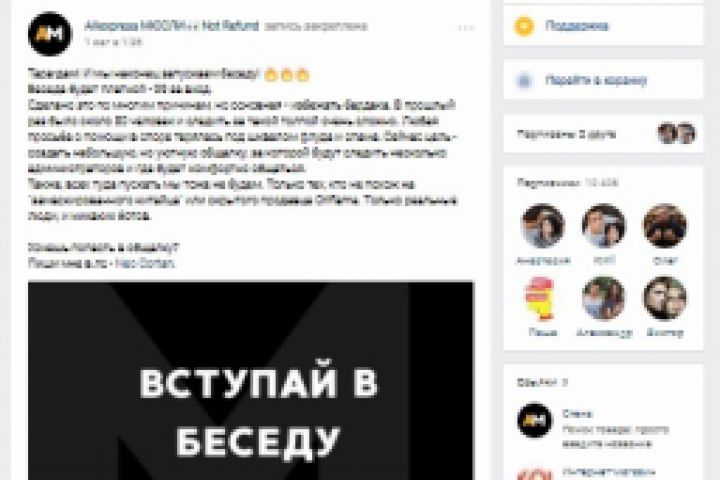Click the post timestamp under the group name

(113, 42)
